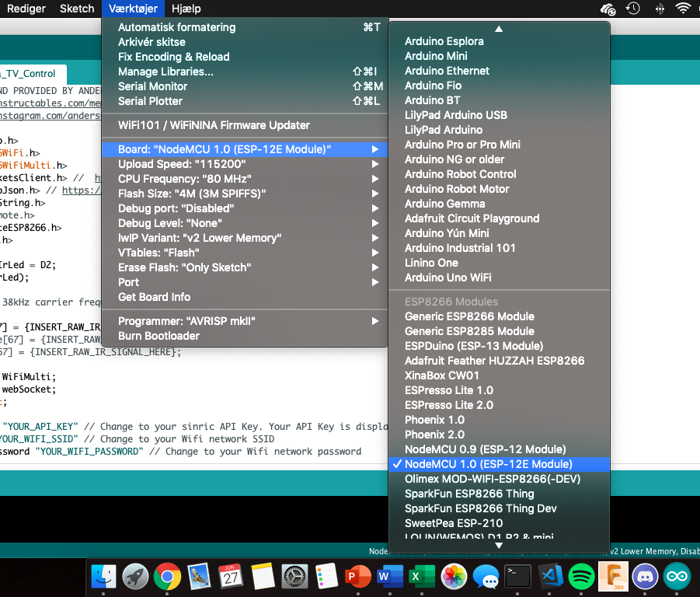Expand Board: "NodeMCU 1.0" submenu
This screenshot has height=597, width=700.
pyautogui.click(x=245, y=149)
